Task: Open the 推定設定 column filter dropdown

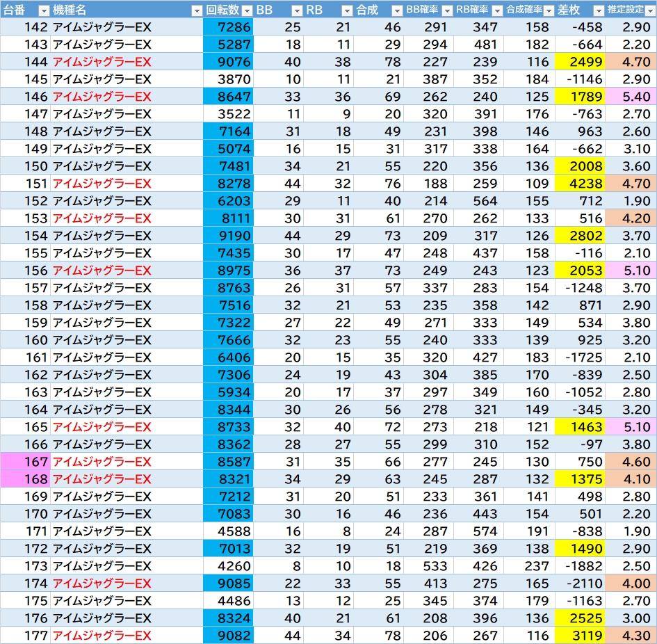Action: [x=650, y=10]
